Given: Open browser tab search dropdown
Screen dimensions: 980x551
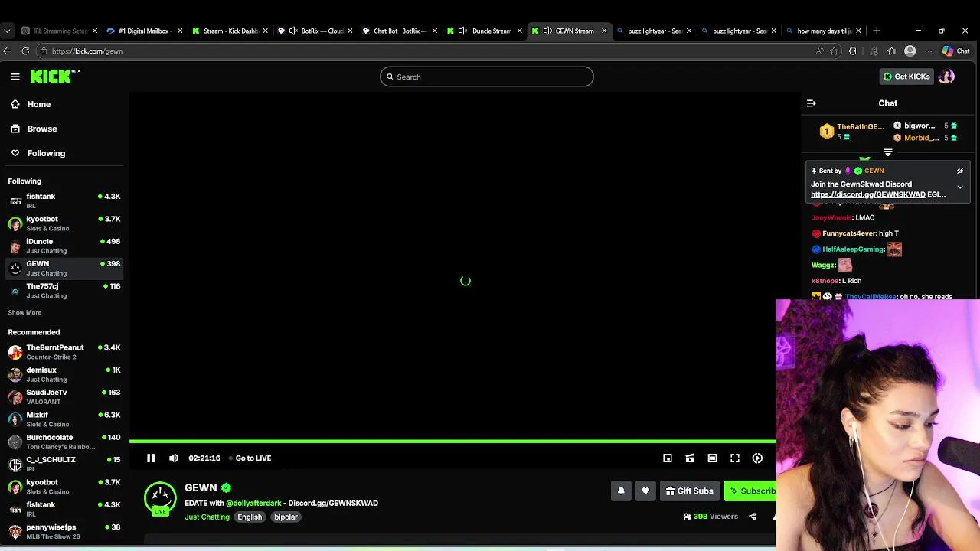Looking at the screenshot, I should 7,31.
